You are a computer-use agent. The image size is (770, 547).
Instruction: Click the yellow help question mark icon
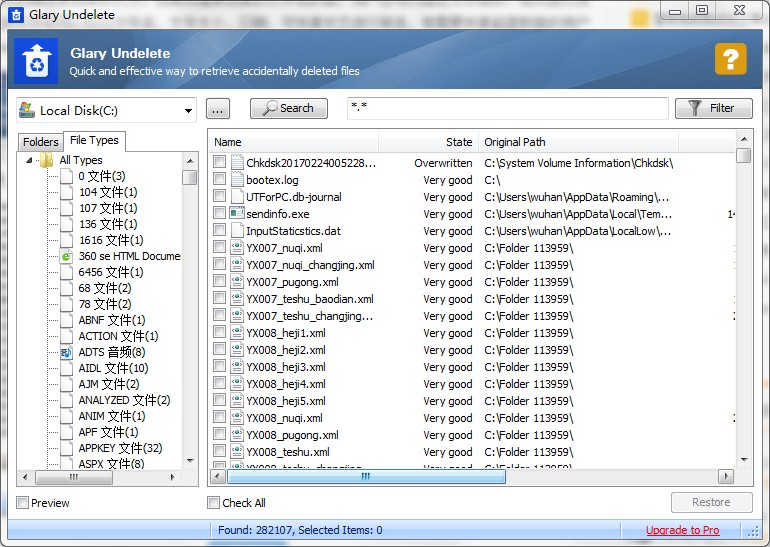coord(730,59)
